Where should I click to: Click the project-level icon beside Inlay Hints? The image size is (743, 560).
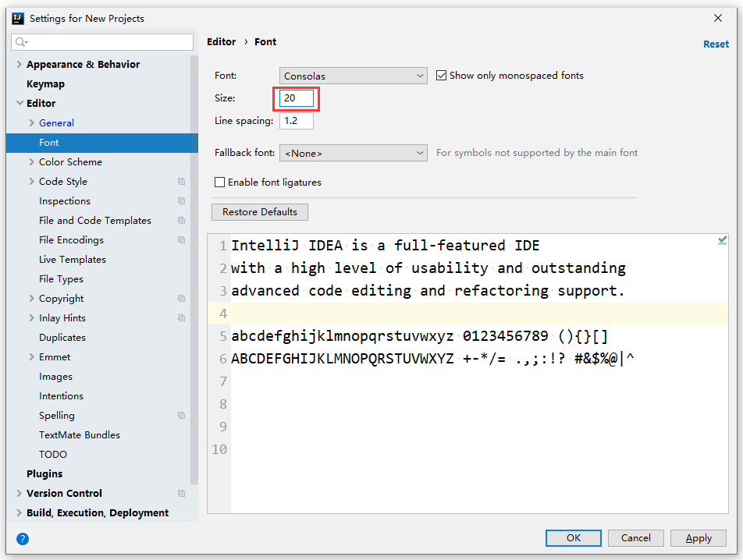[182, 317]
